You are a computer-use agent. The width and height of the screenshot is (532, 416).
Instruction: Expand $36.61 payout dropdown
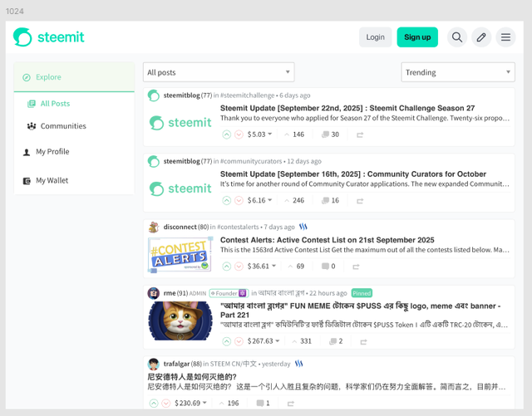click(262, 266)
